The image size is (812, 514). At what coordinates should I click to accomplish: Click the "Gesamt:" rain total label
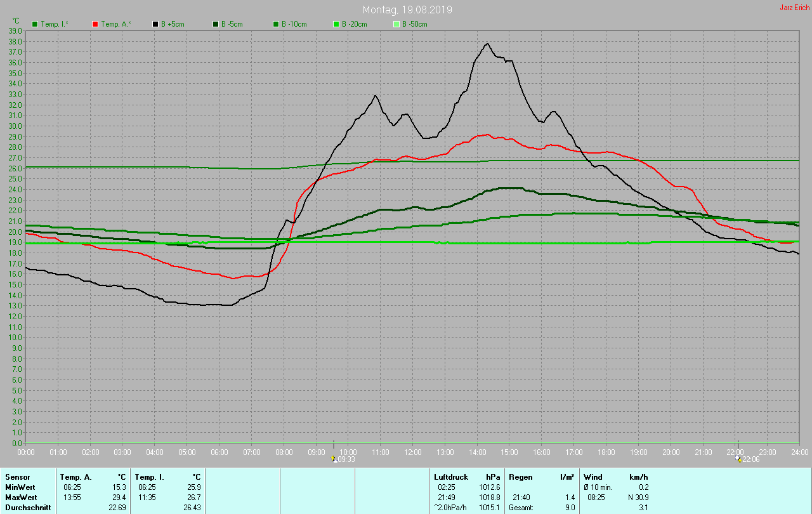521,508
